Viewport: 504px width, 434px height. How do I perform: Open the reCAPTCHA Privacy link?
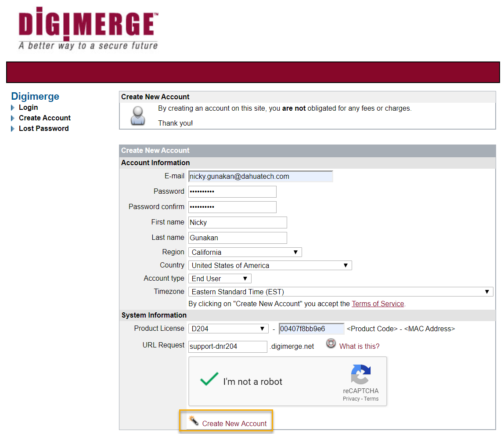[351, 399]
